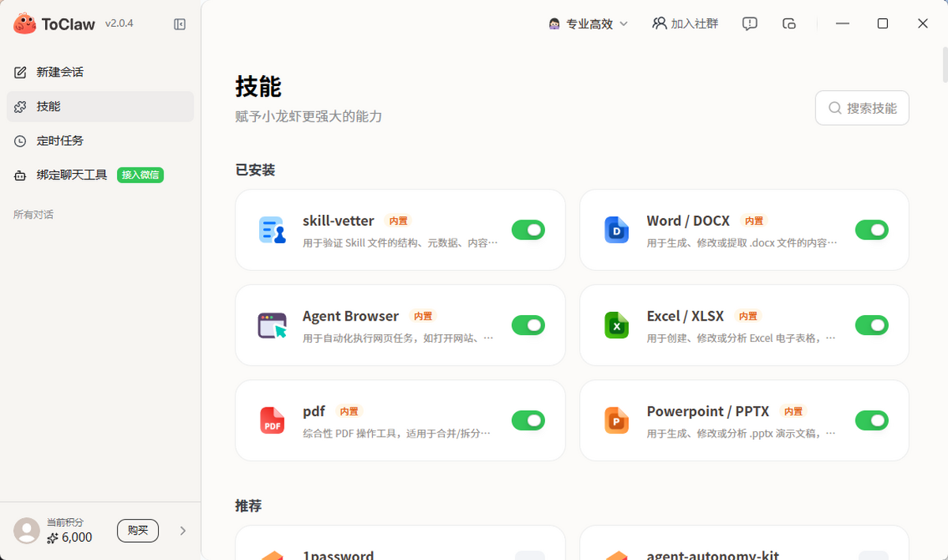Collapse the sidebar with the panel icon

(179, 24)
